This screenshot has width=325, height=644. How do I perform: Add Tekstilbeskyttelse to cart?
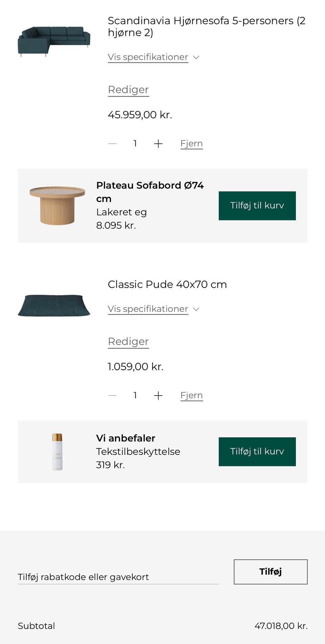tap(257, 451)
